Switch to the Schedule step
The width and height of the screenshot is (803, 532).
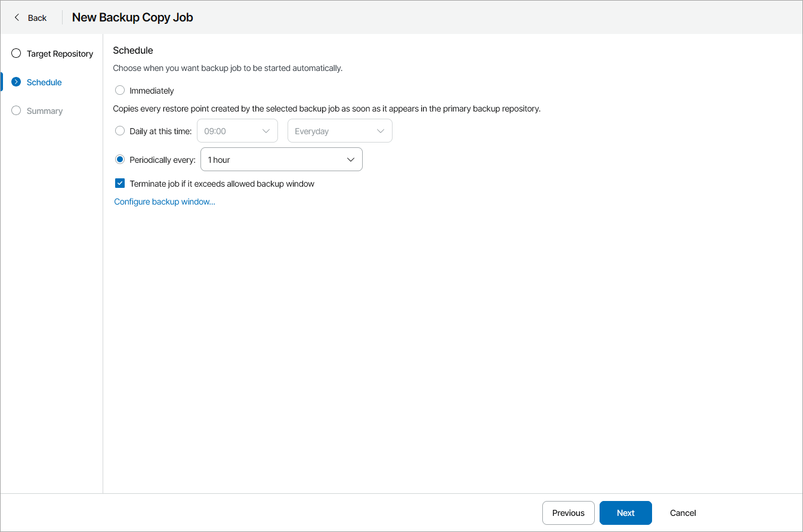click(x=44, y=82)
